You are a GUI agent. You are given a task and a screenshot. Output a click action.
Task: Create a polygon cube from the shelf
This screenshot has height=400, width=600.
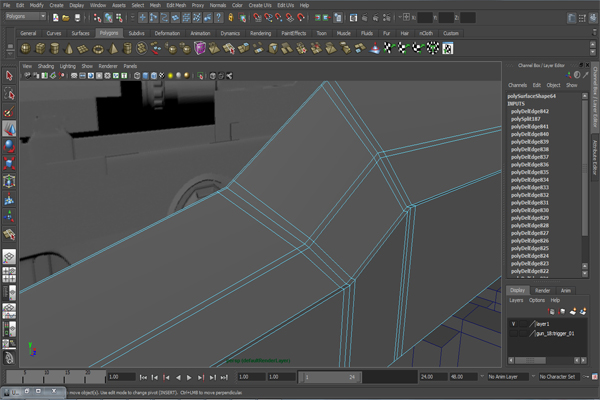[40, 49]
